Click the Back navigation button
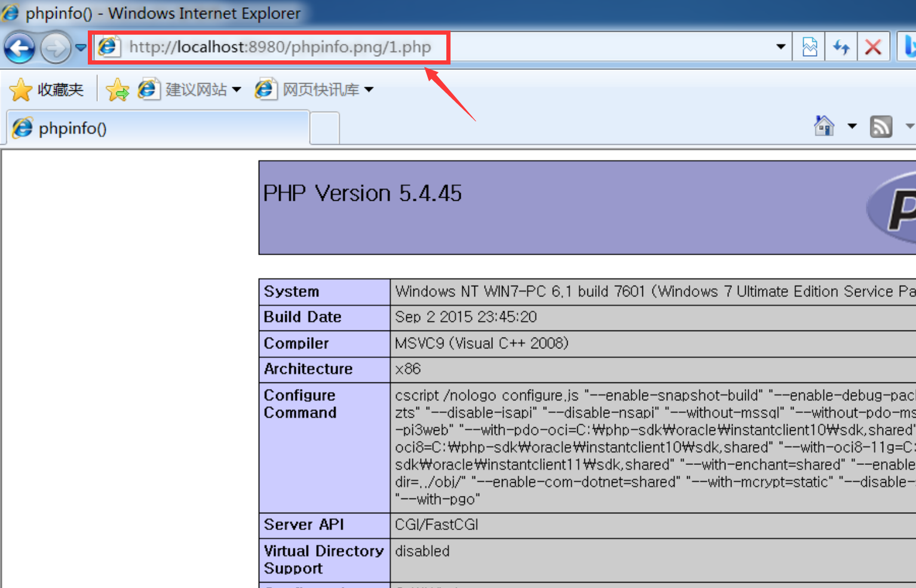This screenshot has width=916, height=588. (19, 48)
